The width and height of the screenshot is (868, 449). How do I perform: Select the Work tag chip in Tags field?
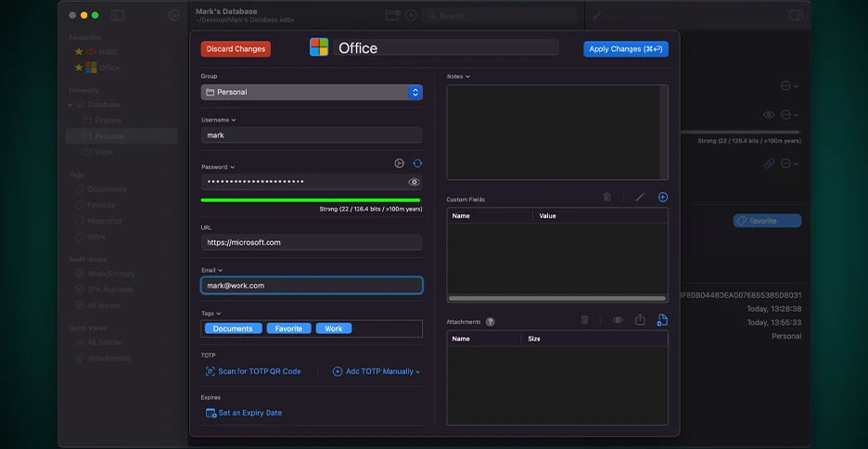point(334,328)
